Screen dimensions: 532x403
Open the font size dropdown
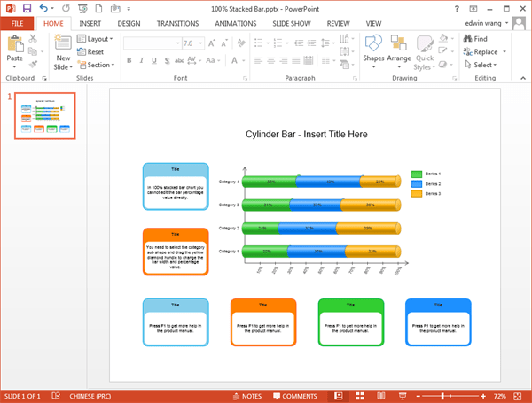tap(200, 43)
